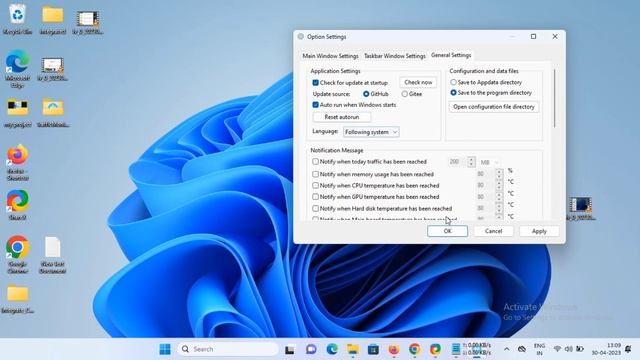The width and height of the screenshot is (640, 360).
Task: Enable notify when Hard disk temperature reached
Action: pyautogui.click(x=316, y=209)
